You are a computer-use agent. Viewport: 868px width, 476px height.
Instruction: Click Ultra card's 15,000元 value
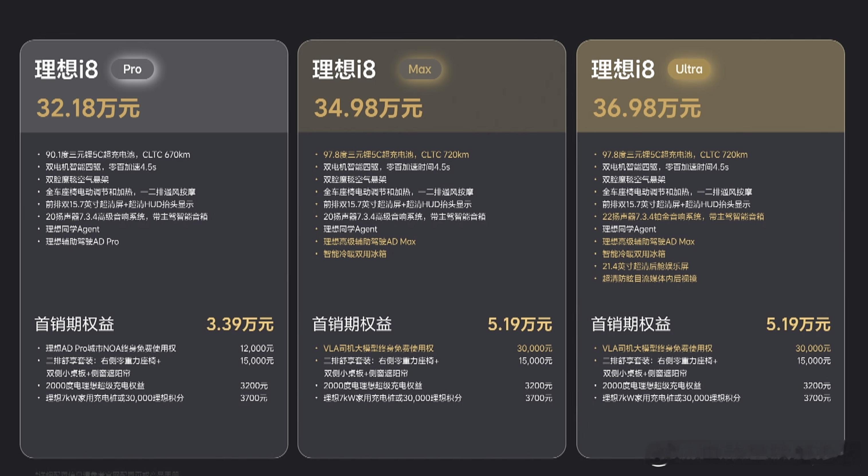click(x=814, y=361)
